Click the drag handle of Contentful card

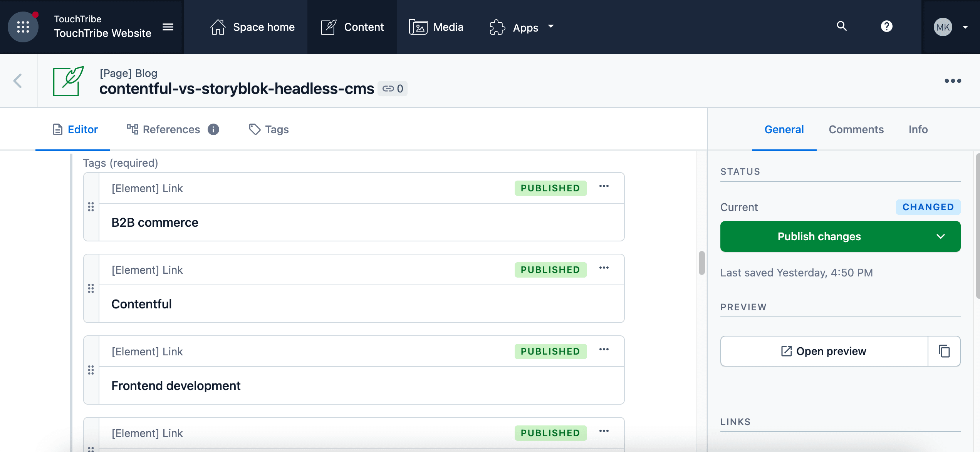pos(91,288)
